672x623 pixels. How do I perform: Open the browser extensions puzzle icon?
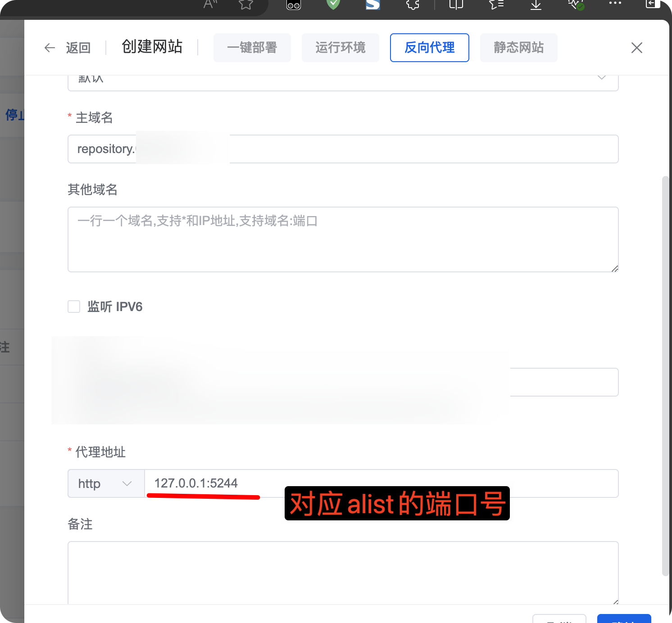[x=413, y=5]
